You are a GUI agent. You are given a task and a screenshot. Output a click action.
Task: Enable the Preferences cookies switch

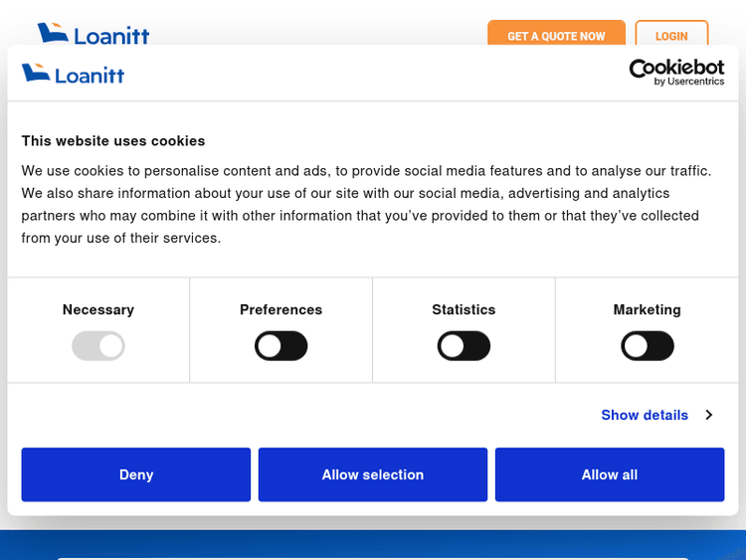pyautogui.click(x=280, y=346)
